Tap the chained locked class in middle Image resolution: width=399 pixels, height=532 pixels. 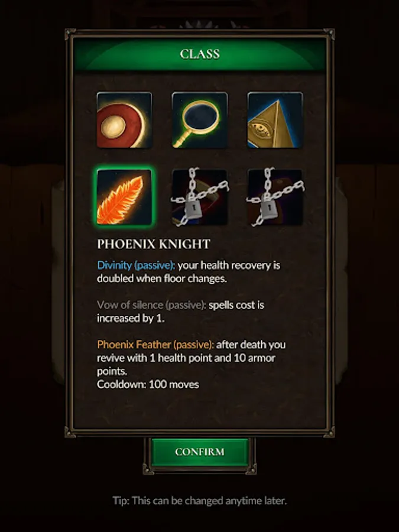tap(200, 197)
